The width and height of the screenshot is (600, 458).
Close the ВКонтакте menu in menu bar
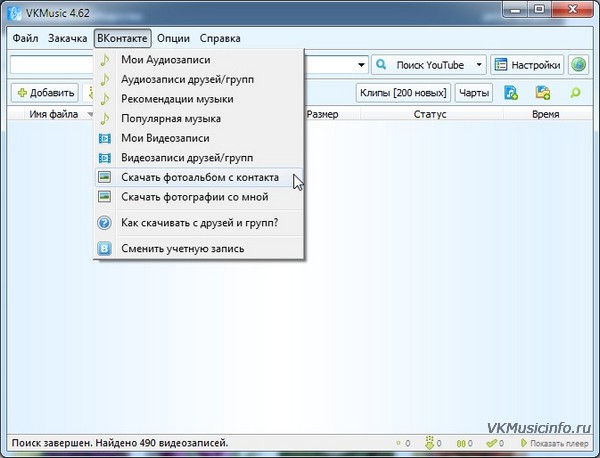[122, 39]
